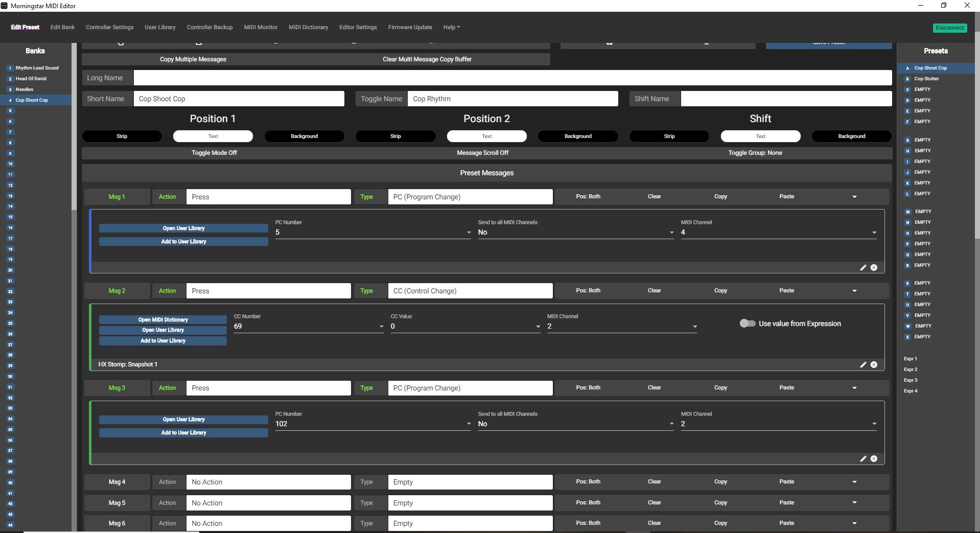Open the PC Number dropdown showing 102

[x=373, y=424]
